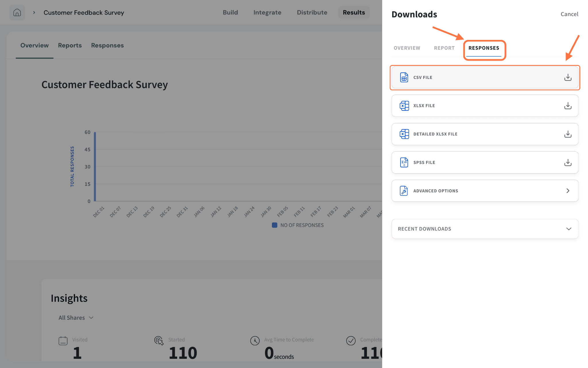Click the Detailed XLSX file icon
Screen dimensions: 588x368
tap(404, 134)
